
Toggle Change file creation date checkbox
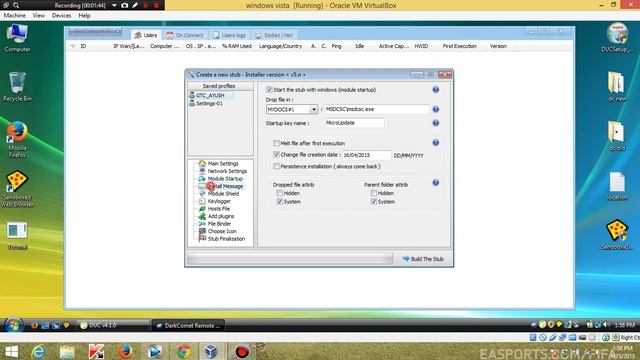click(276, 155)
